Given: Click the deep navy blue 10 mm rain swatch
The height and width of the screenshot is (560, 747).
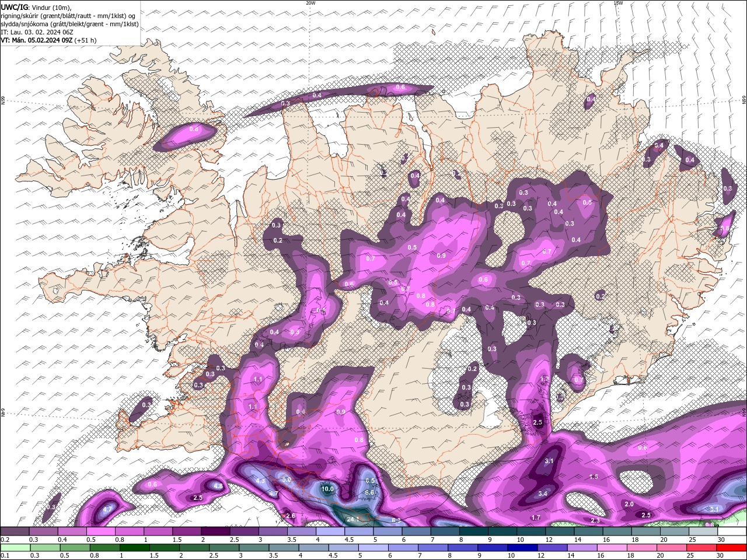Looking at the screenshot, I should pos(522,548).
